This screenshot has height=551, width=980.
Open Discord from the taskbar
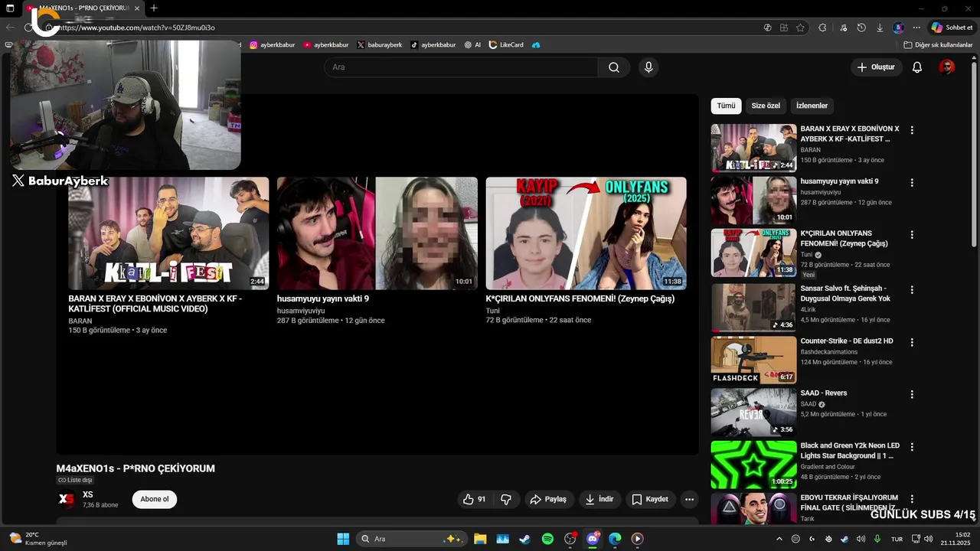593,539
